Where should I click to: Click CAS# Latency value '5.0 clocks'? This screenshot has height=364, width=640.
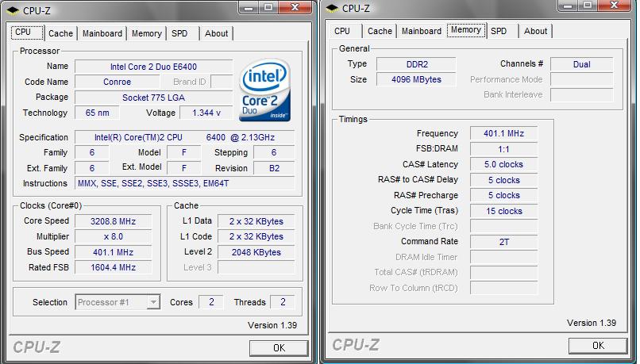503,164
